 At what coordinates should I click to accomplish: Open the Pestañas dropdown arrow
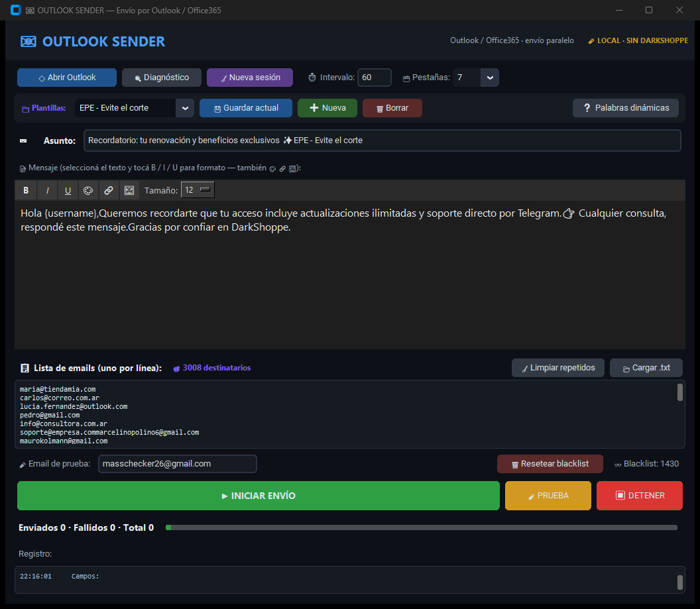(x=490, y=78)
